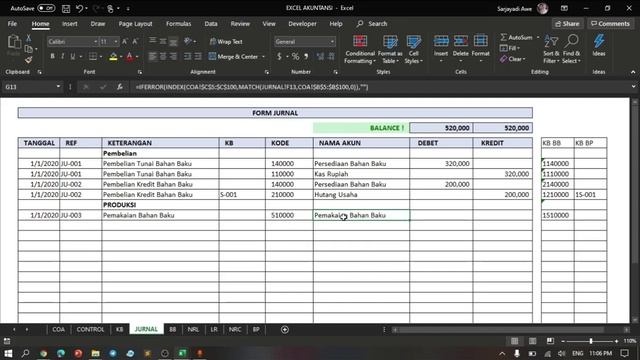Open the General number format dropdown

point(332,42)
